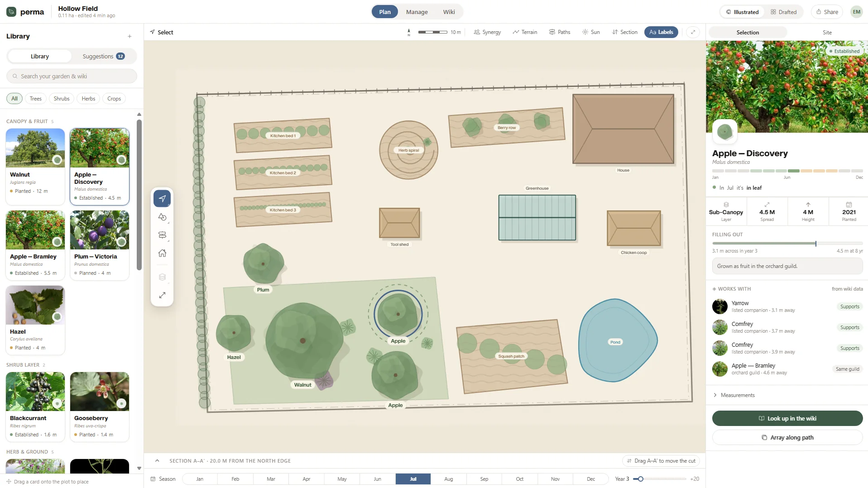Toggle the Sun overlay

coord(591,32)
